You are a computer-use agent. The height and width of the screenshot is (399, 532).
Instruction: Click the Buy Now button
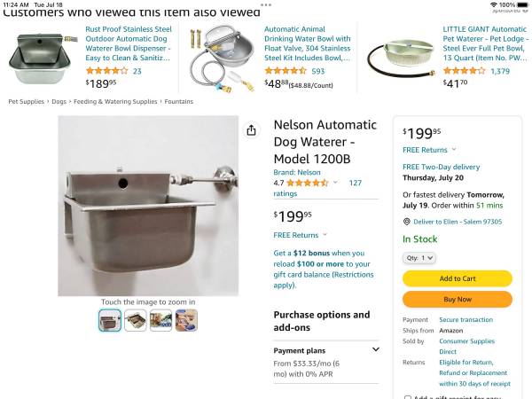click(x=458, y=300)
